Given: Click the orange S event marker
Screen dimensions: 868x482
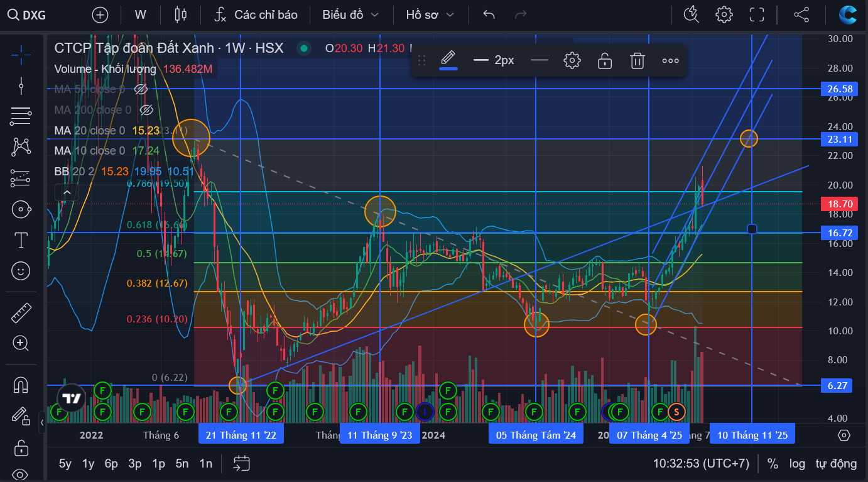Looking at the screenshot, I should click(676, 412).
